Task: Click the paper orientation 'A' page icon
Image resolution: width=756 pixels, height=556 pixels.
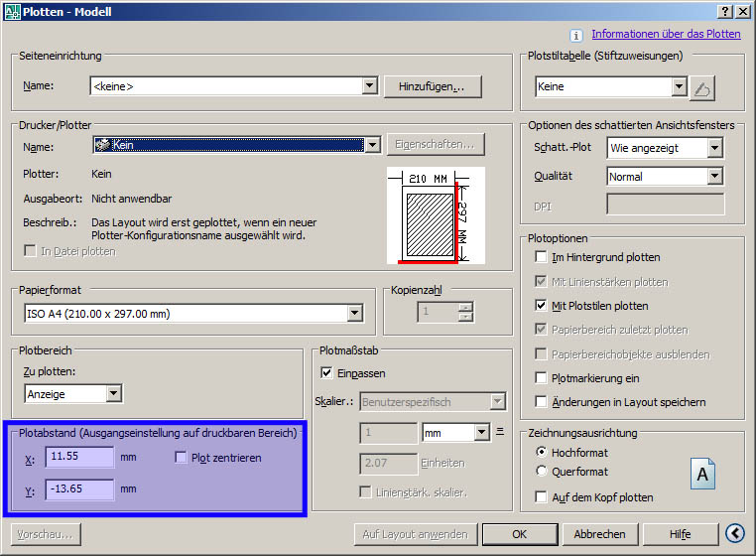Action: 702,474
